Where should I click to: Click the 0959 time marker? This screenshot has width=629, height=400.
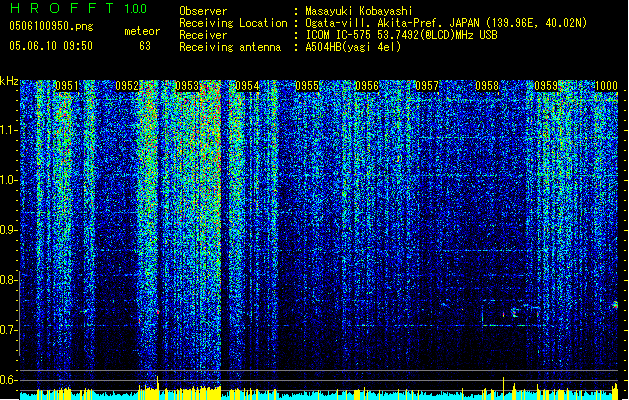[x=546, y=86]
